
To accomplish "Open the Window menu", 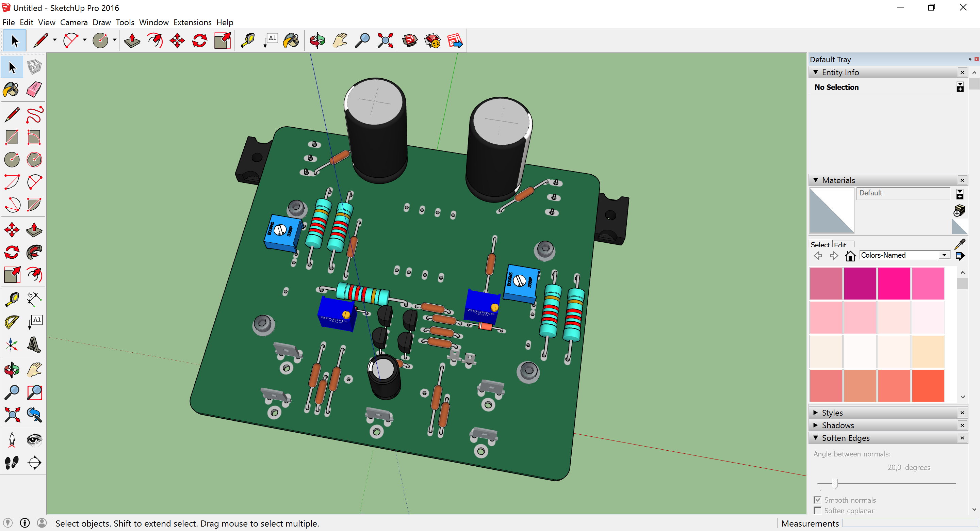I will coord(154,22).
